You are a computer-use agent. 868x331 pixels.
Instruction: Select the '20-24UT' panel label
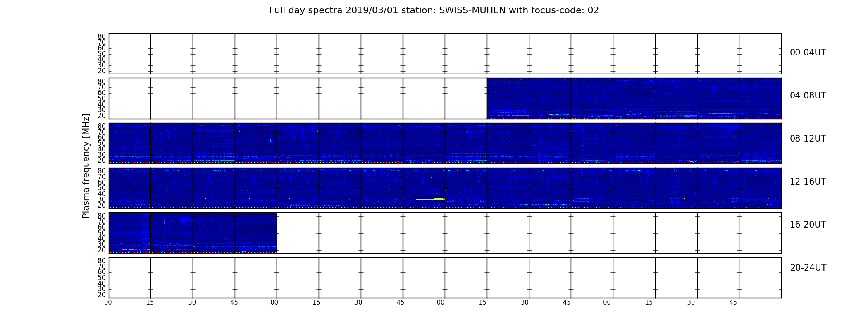[x=808, y=268]
